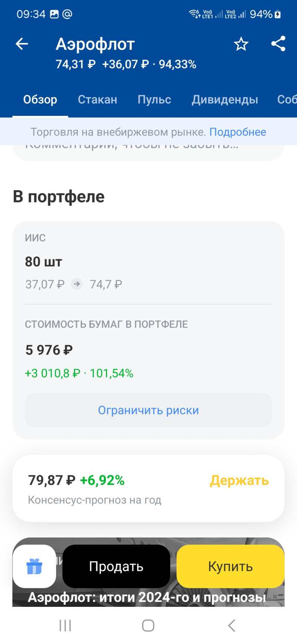Open the Пульс tab

(154, 100)
